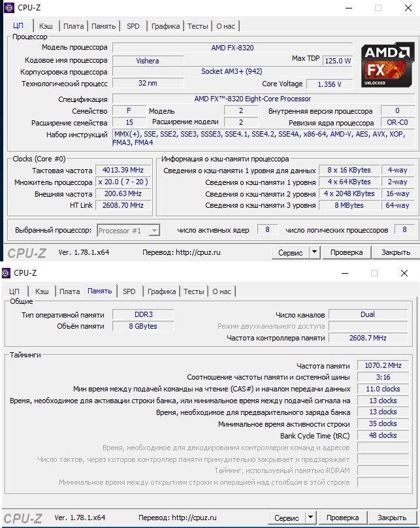Image resolution: width=420 pixels, height=528 pixels.
Task: Minimize the bottom CPU-Z window
Action: (345, 273)
